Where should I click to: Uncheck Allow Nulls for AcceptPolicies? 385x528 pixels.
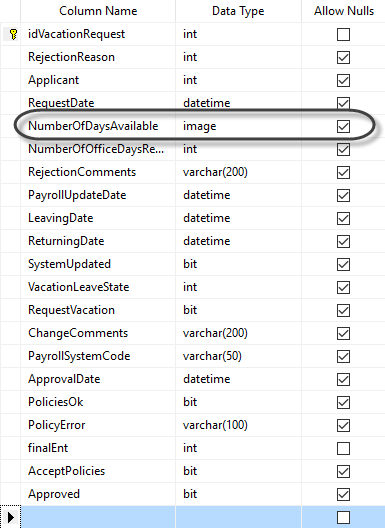pyautogui.click(x=343, y=471)
